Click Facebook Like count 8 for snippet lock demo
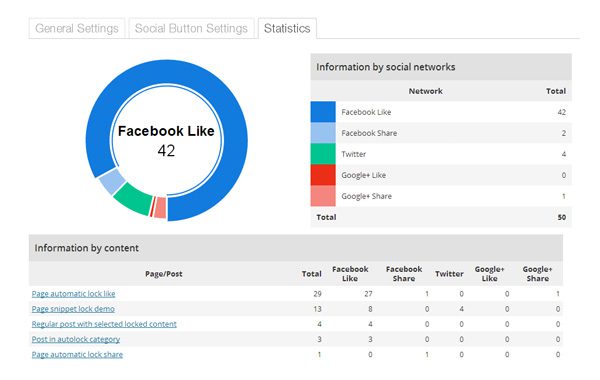The height and width of the screenshot is (380, 600). click(370, 309)
